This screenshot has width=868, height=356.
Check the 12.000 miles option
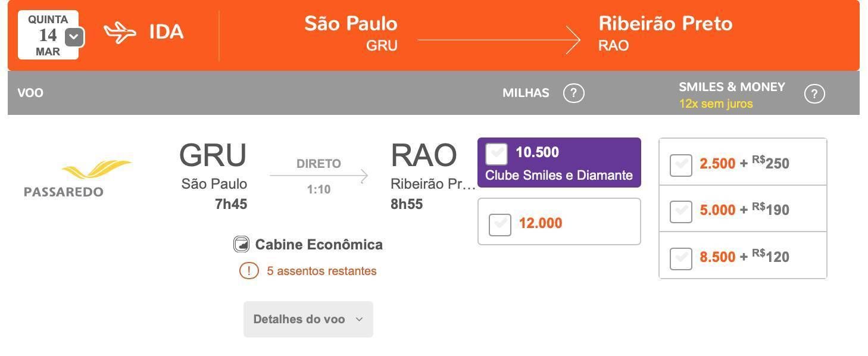[500, 224]
